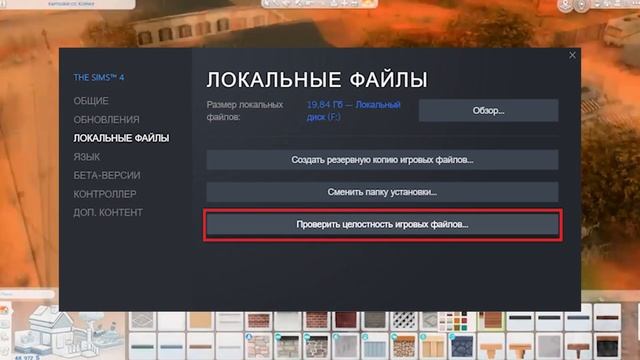The width and height of the screenshot is (640, 360).
Task: Select the dark red wall swatch
Action: tap(346, 321)
